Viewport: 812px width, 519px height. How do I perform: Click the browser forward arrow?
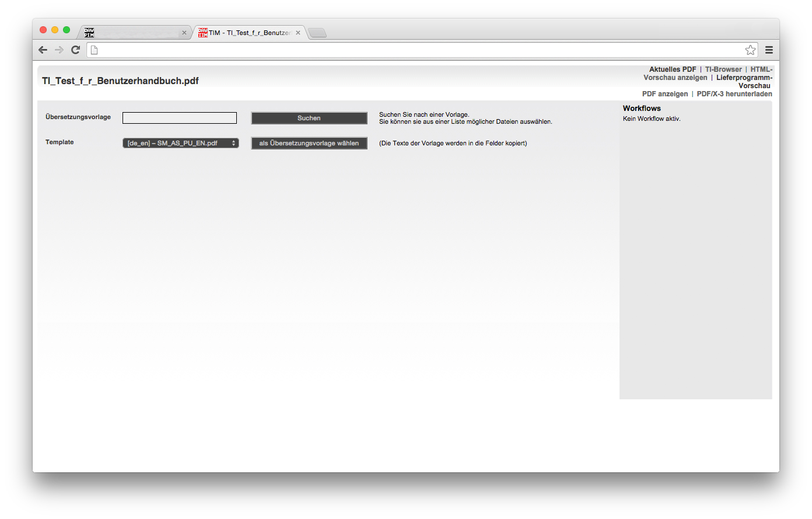(59, 50)
